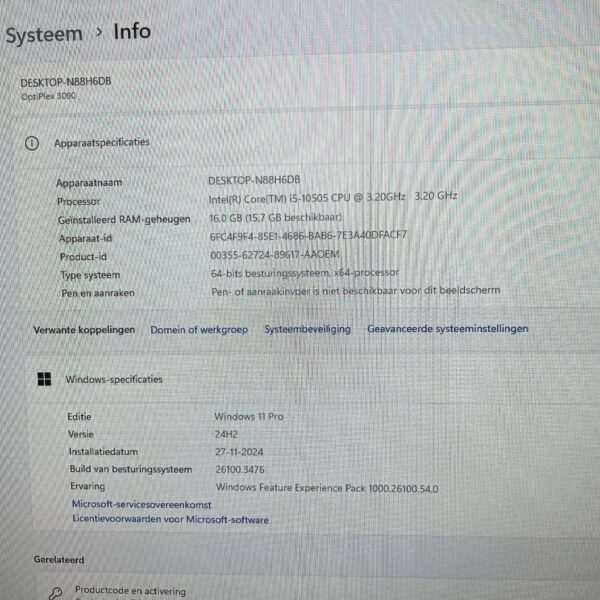
Task: Collapse the Apparaatspecificaties section header
Action: 102,142
